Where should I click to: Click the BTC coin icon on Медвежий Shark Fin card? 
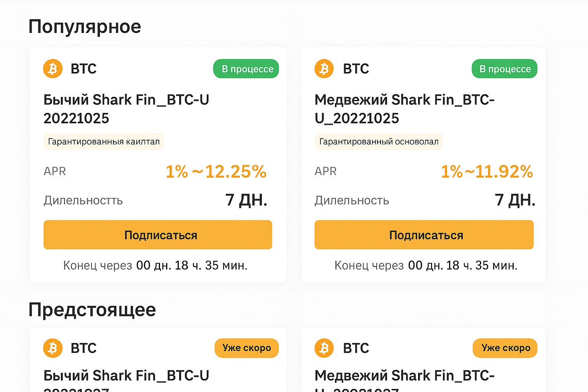coord(323,69)
